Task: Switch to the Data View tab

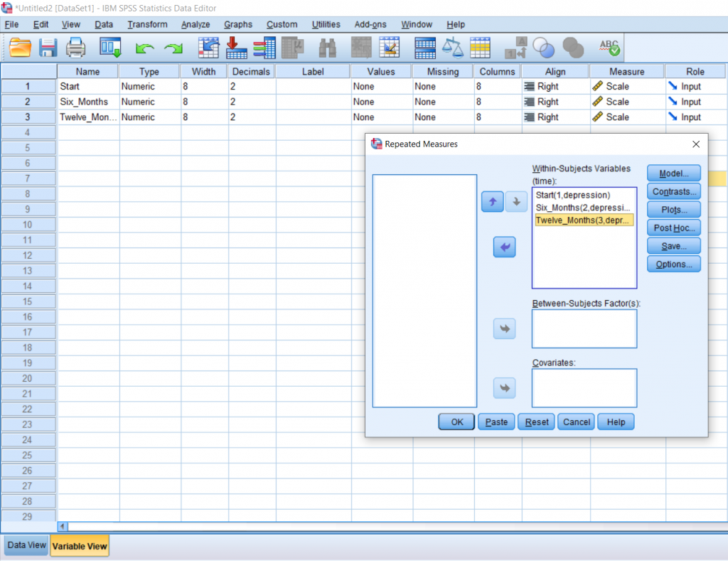Action: tap(26, 545)
